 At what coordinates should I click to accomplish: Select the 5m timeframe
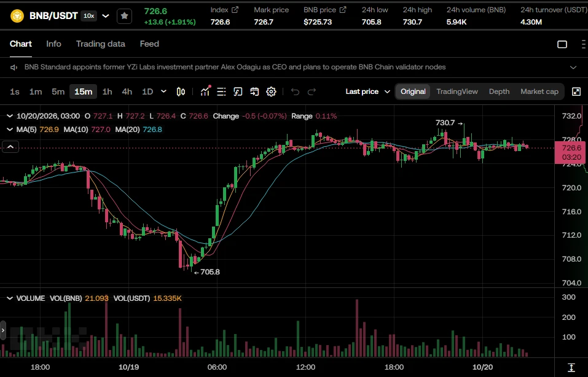tap(58, 91)
